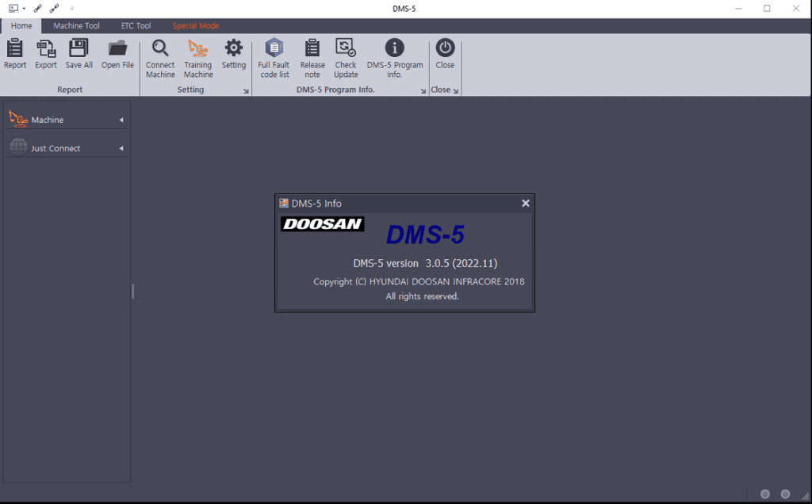Open File via folder icon

pyautogui.click(x=117, y=48)
